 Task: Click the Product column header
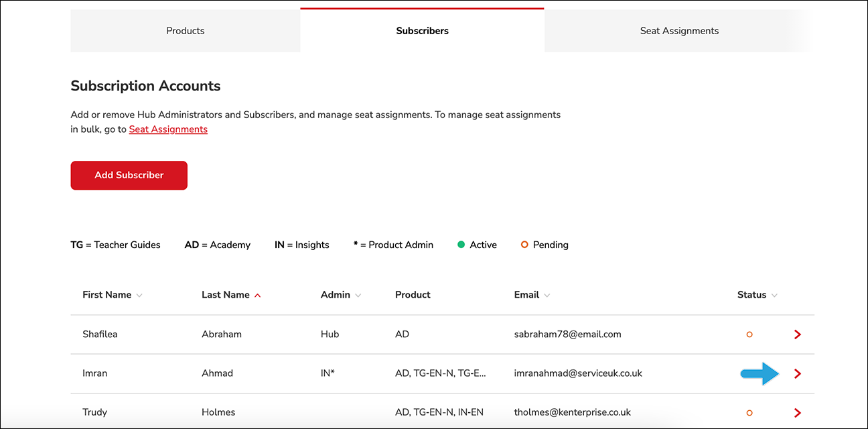click(x=413, y=295)
